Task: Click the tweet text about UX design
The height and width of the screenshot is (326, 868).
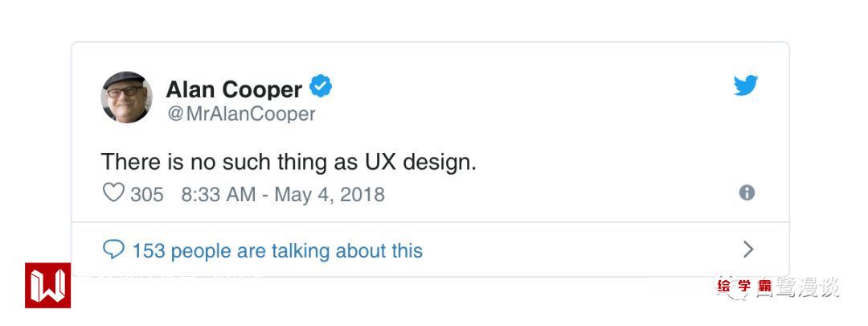Action: 289,162
